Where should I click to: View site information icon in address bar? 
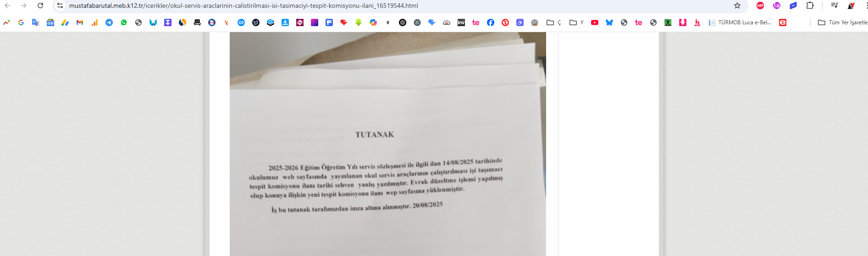[x=60, y=6]
